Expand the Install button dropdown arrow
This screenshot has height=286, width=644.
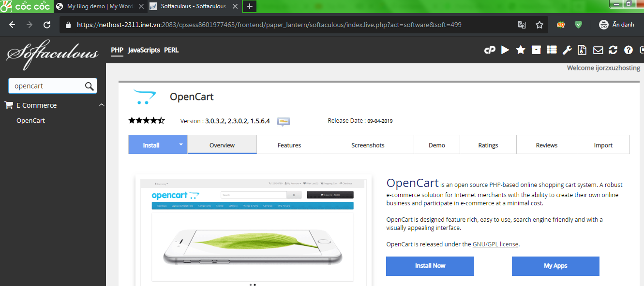pyautogui.click(x=181, y=144)
